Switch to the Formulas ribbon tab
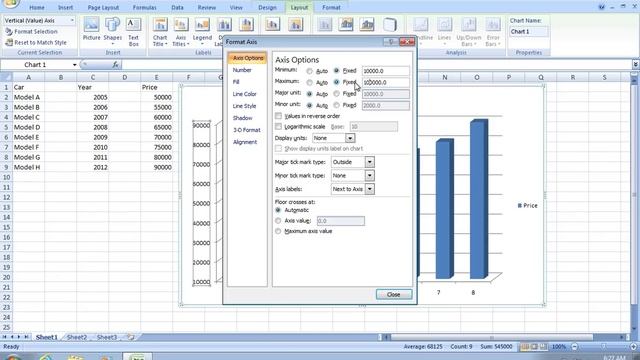Viewport: 640px width, 360px height. 144,7
